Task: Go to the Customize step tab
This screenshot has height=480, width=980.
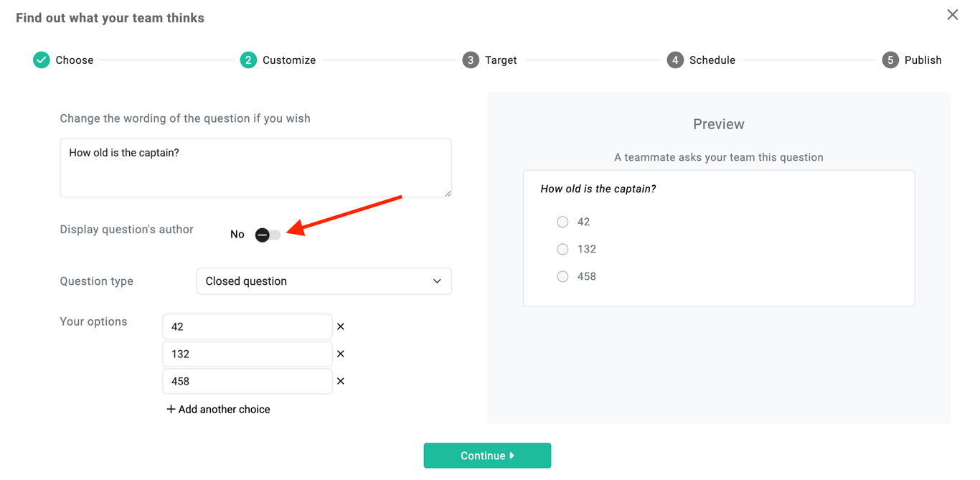Action: coord(288,60)
